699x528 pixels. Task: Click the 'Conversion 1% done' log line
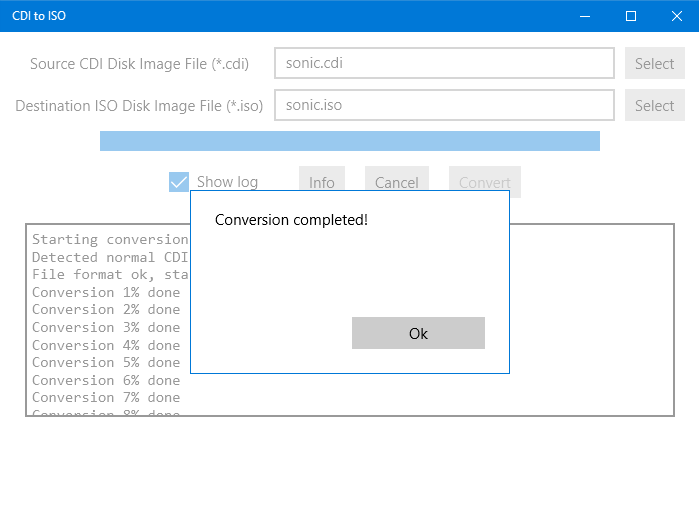106,293
